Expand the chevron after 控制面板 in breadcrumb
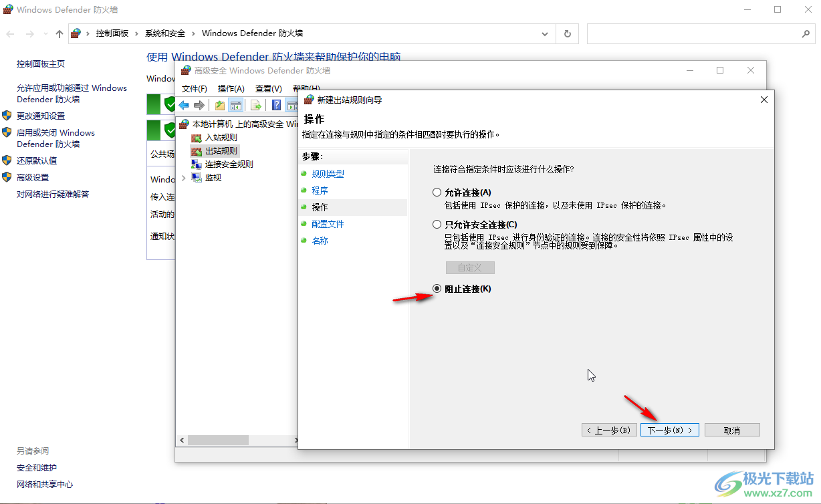The height and width of the screenshot is (504, 821). 137,33
